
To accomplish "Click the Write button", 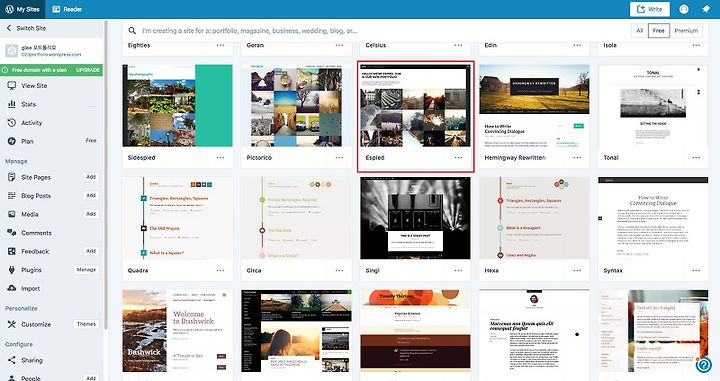I will pos(649,9).
